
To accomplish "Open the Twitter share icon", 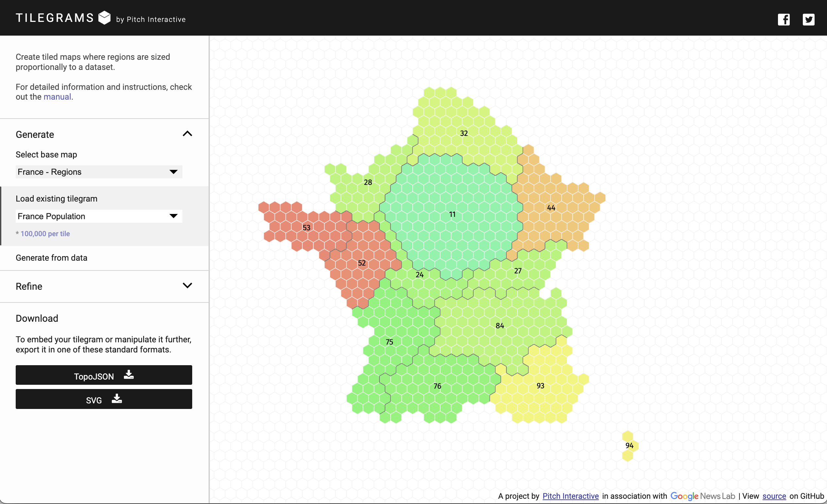I will click(x=809, y=19).
